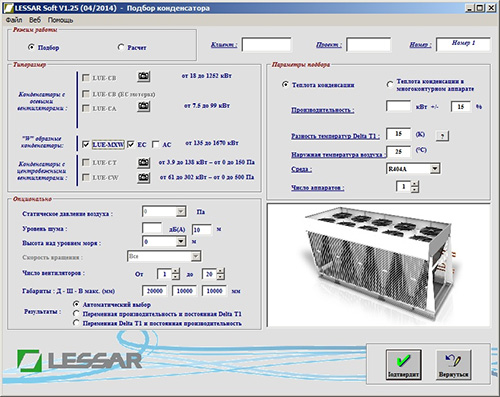Click Разность температур Delta T1 link

pyautogui.click(x=335, y=136)
